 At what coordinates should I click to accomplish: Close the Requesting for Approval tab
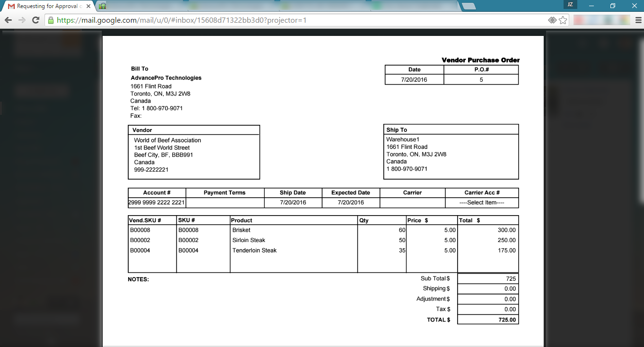tap(88, 7)
